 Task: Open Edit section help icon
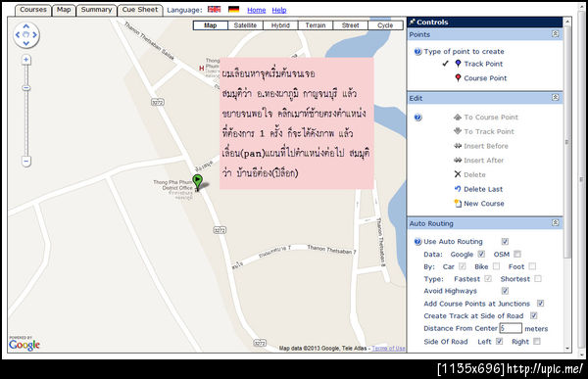(417, 118)
